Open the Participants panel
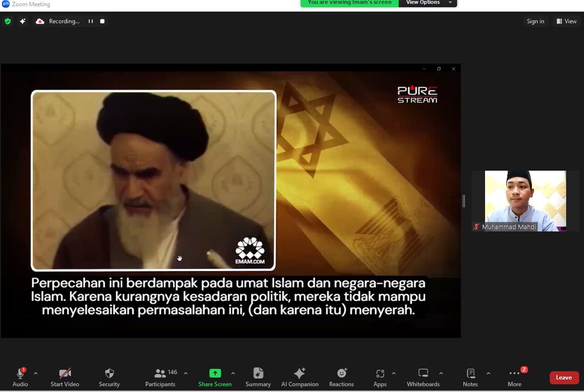 point(161,377)
